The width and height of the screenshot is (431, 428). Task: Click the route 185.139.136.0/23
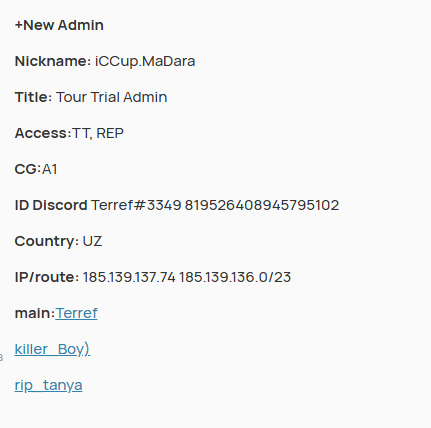(235, 277)
